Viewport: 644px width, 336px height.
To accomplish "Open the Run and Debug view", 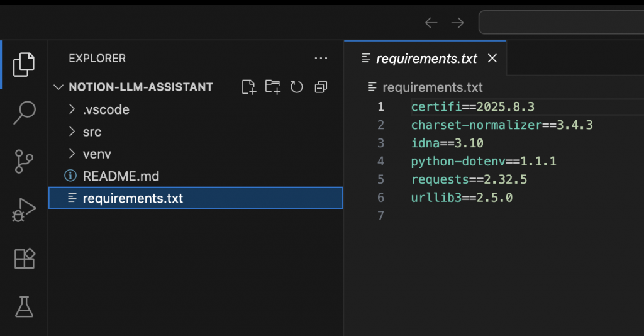I will click(x=25, y=210).
